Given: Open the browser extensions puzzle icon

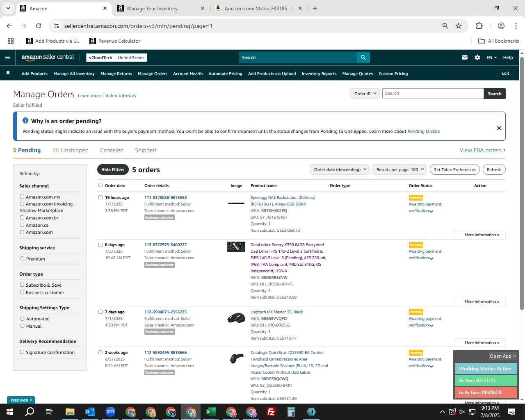Looking at the screenshot, I should click(479, 26).
